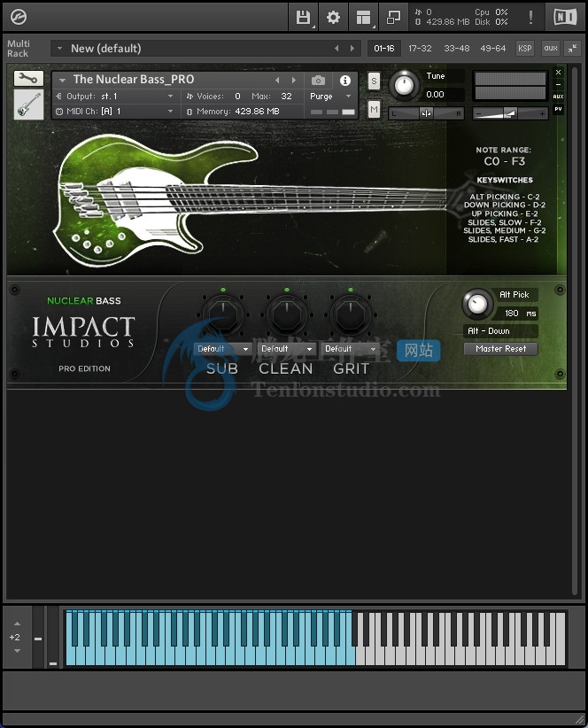Switch to the 33-48 rack page tab
588x728 pixels.
457,49
